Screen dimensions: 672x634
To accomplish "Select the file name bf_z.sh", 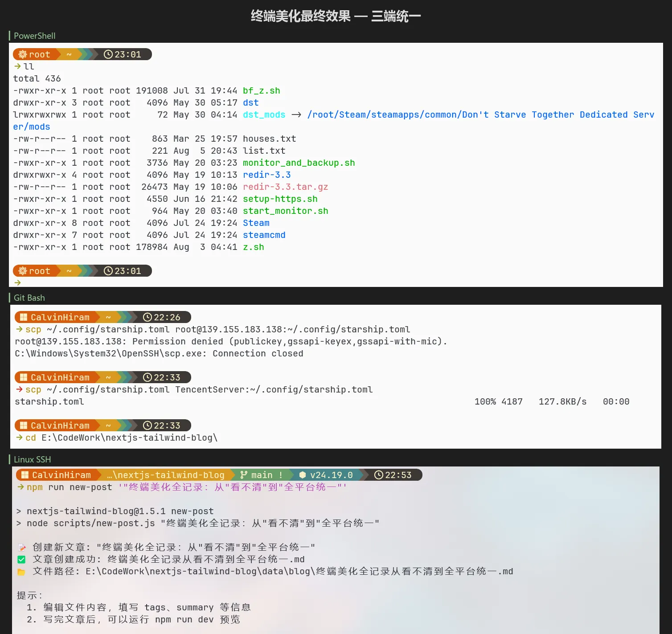I will [262, 91].
